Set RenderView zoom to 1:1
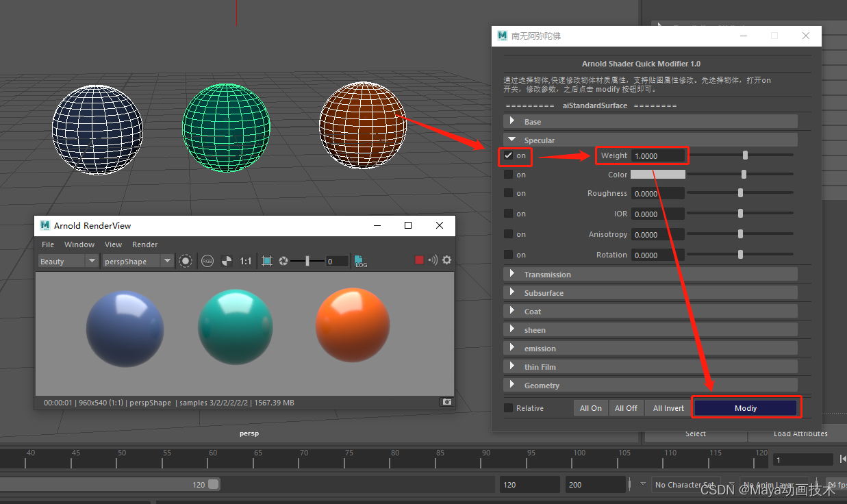Image resolution: width=847 pixels, height=504 pixels. click(245, 261)
